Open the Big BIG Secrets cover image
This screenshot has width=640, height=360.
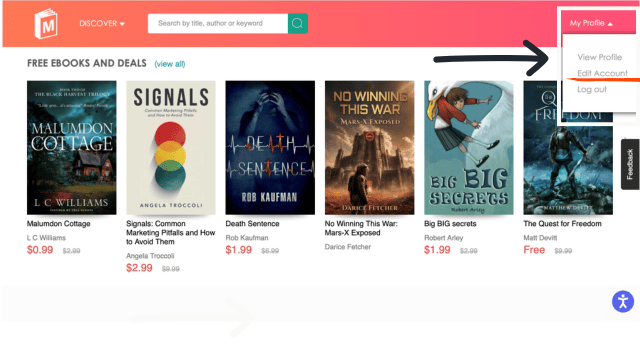click(x=469, y=147)
